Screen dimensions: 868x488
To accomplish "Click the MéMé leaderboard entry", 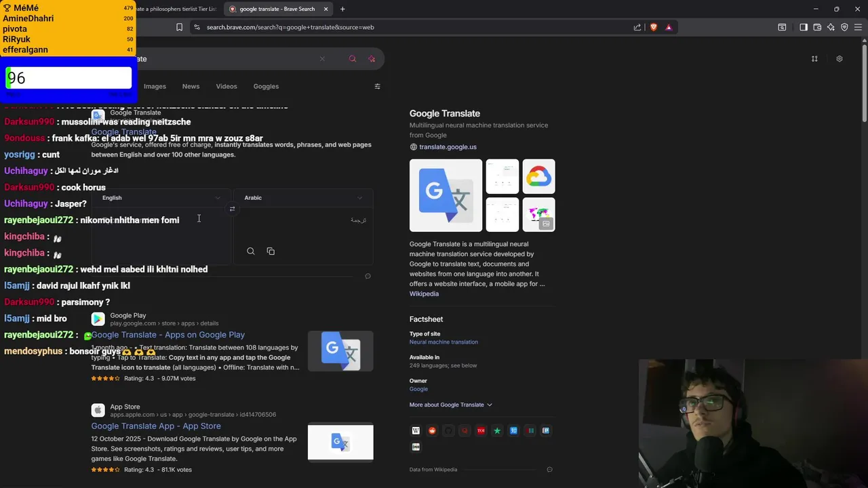I will click(x=68, y=8).
